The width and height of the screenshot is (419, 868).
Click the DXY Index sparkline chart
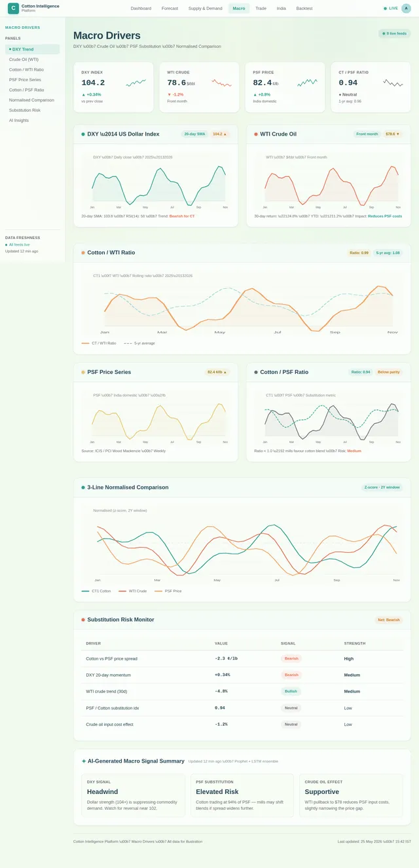(136, 83)
